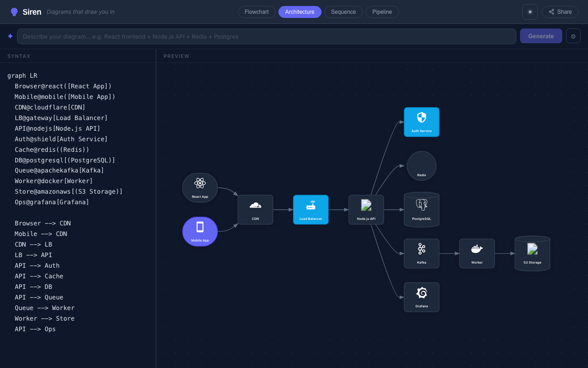Click the 'Worker@docker[Worker]' code line
Screen dimensions: 588x368
click(x=54, y=181)
